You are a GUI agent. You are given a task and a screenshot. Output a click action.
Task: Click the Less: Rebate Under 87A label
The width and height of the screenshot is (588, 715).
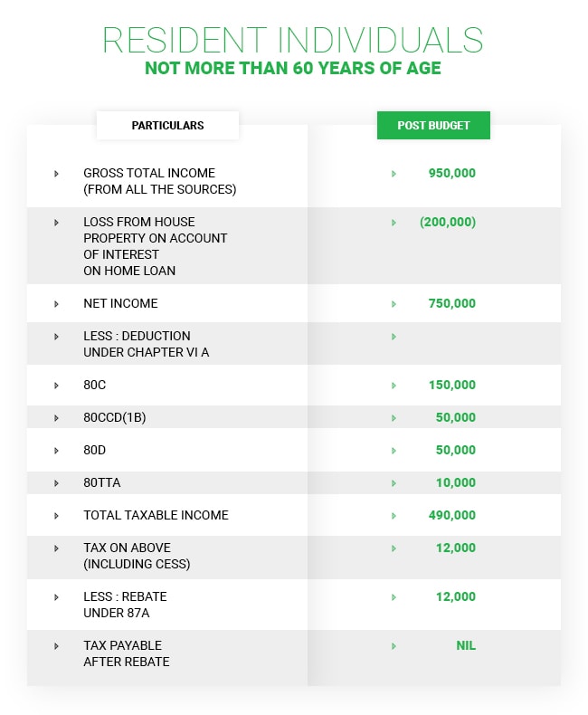[125, 605]
